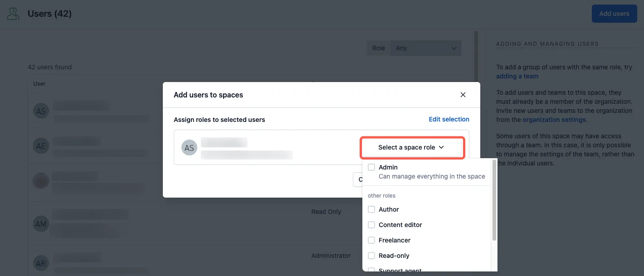Click 'Can manage everything in the space' description
The height and width of the screenshot is (276, 644).
tap(432, 176)
